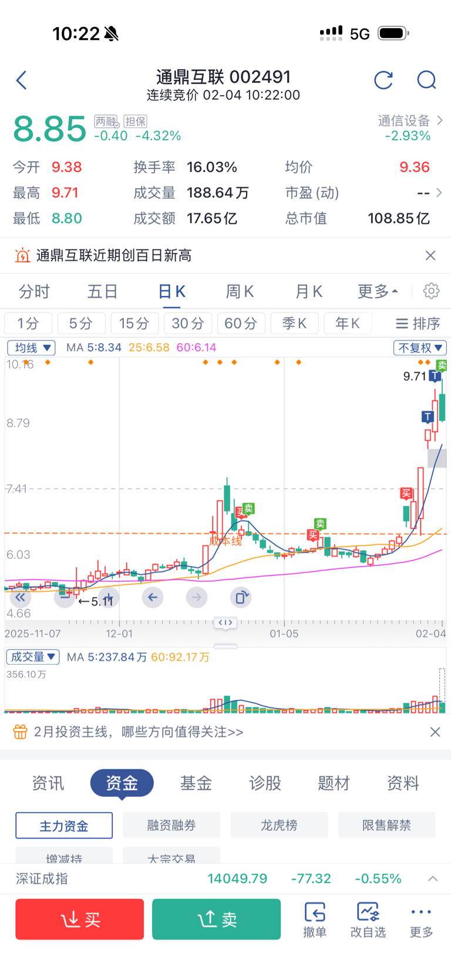Tap the alarm icon beside 通鼎互联近期创百日新高
Image resolution: width=451 pixels, height=980 pixels.
(x=22, y=255)
